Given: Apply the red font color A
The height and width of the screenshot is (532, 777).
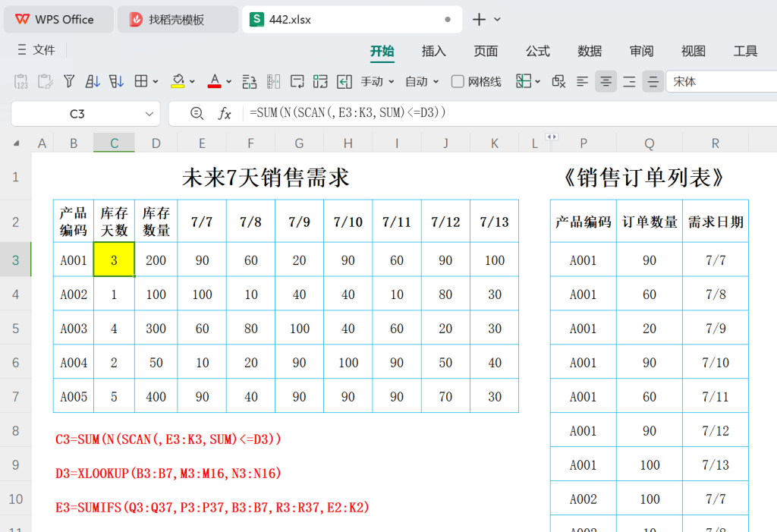Looking at the screenshot, I should tap(214, 81).
